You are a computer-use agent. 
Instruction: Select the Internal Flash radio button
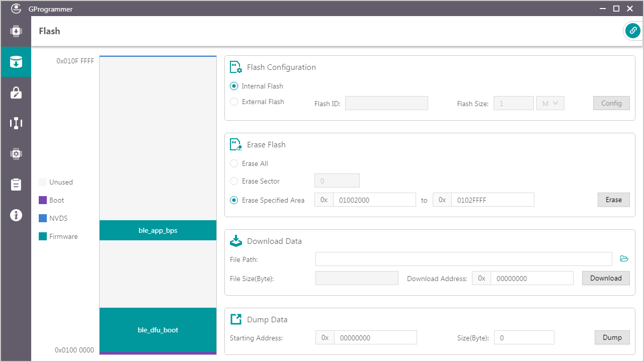pyautogui.click(x=234, y=86)
